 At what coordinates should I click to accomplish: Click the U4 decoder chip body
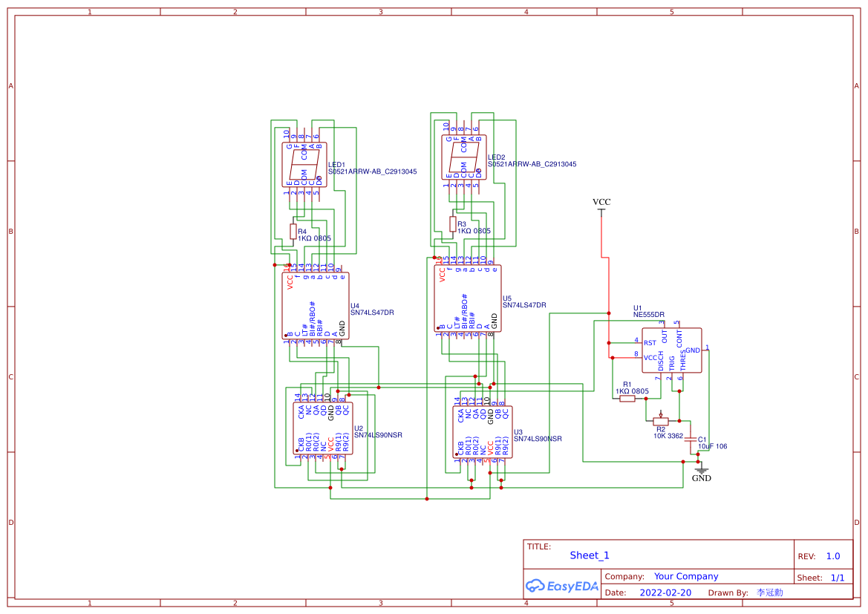pyautogui.click(x=316, y=306)
